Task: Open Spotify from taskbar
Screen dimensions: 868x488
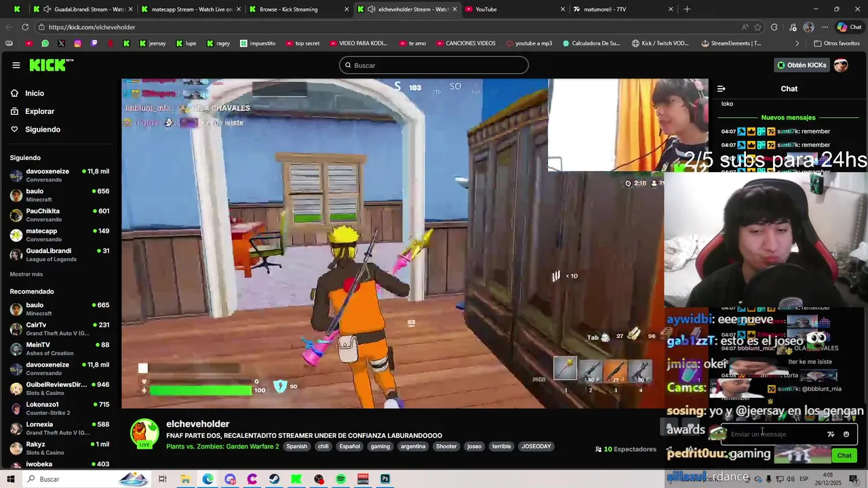Action: coord(340,479)
